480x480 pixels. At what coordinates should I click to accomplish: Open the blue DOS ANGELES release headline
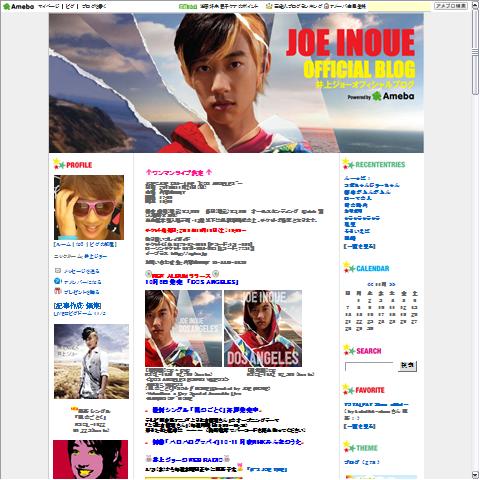(192, 282)
